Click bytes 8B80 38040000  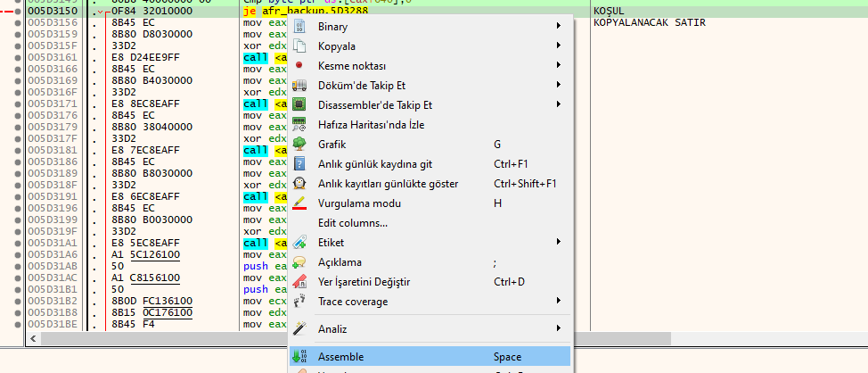point(152,127)
